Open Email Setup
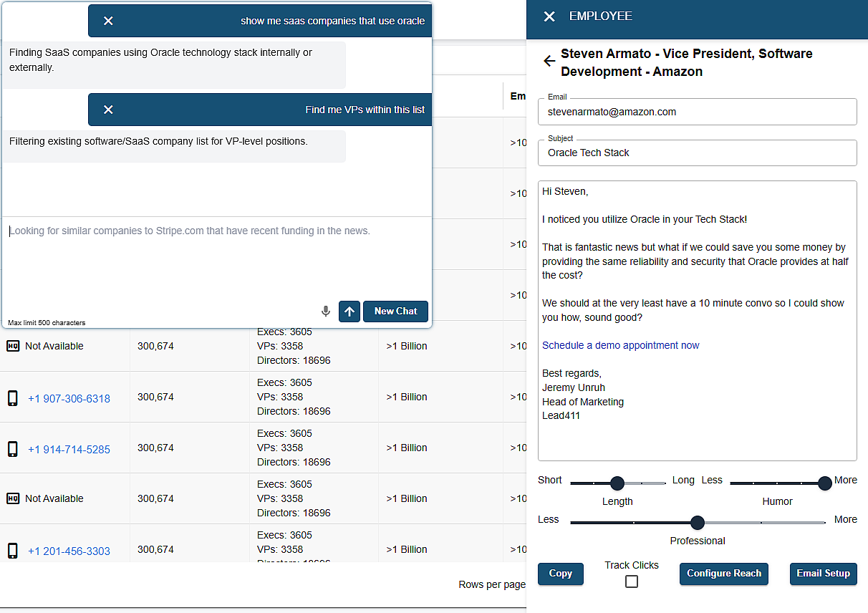 click(823, 574)
